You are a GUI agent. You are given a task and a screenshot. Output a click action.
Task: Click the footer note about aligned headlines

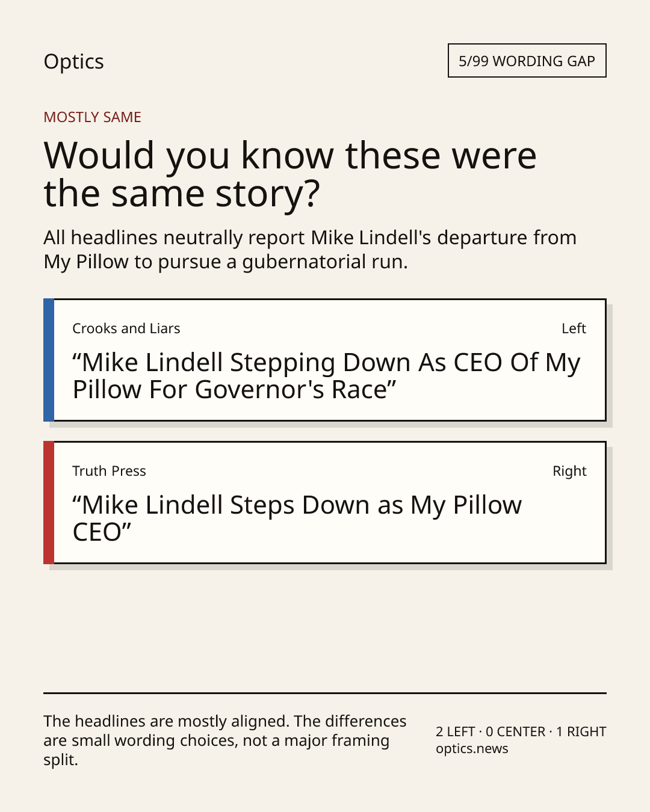(x=225, y=740)
